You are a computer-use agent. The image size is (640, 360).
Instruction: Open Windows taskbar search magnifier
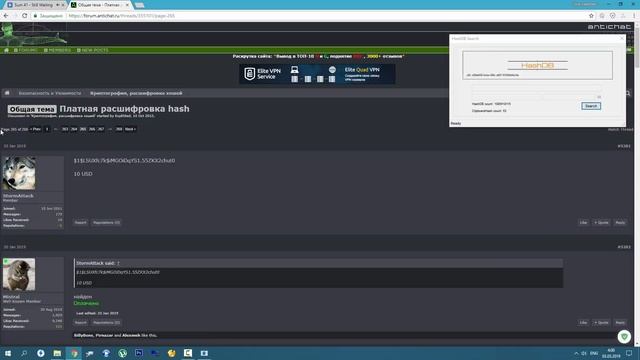click(x=24, y=353)
